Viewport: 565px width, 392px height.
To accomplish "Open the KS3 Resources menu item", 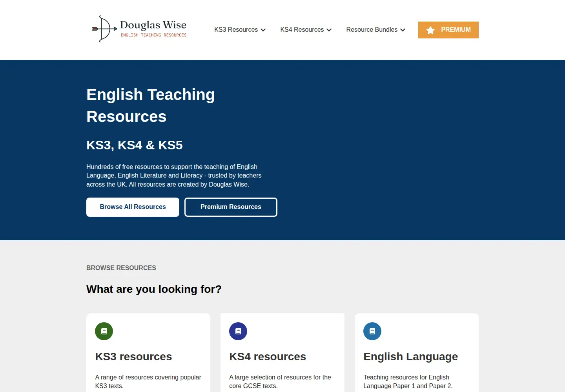I will (x=236, y=30).
